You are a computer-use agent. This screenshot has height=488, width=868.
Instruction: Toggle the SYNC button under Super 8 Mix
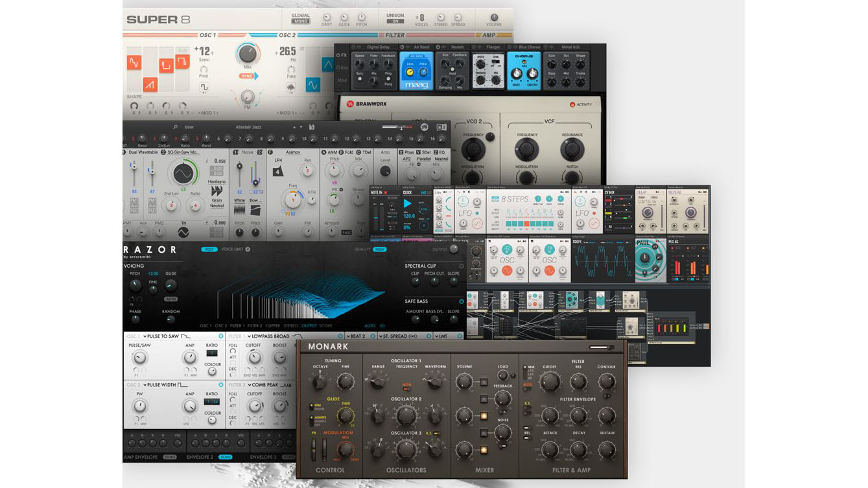(248, 76)
